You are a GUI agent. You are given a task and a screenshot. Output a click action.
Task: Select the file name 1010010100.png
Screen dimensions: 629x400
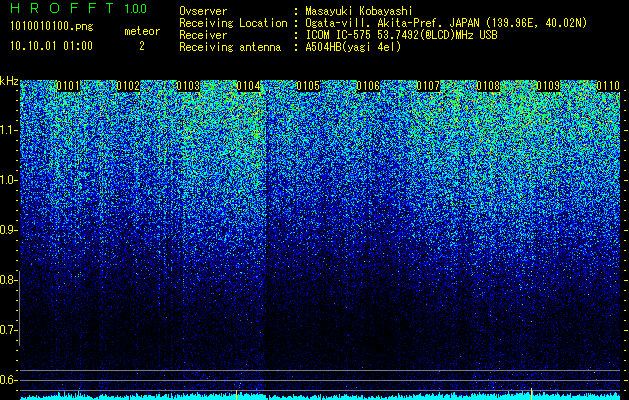coord(52,27)
